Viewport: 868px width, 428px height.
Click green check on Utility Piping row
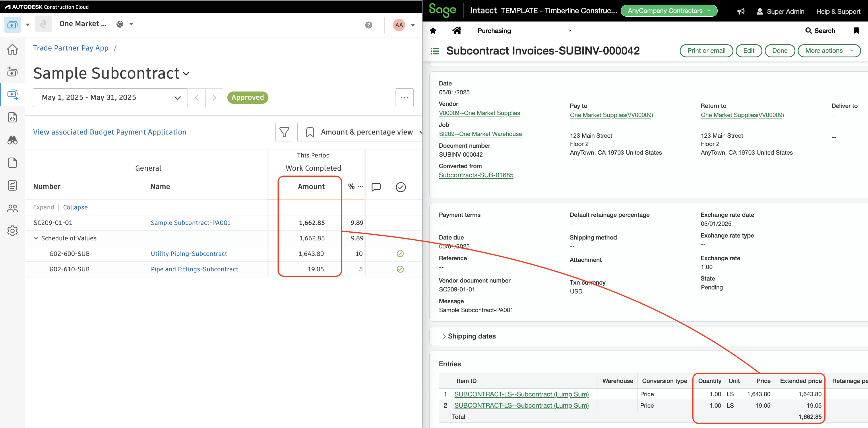tap(400, 254)
